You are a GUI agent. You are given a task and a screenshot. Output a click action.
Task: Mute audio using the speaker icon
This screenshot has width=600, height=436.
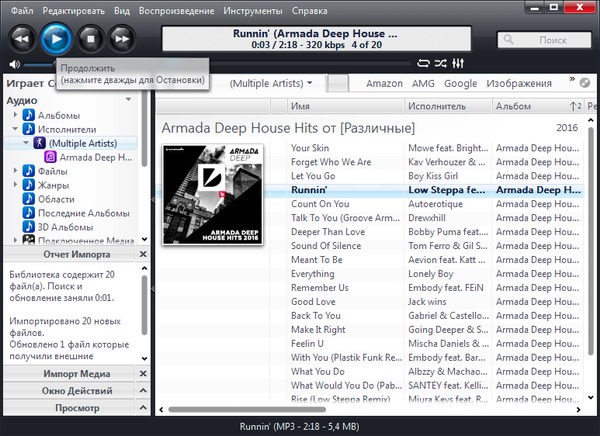pos(16,64)
